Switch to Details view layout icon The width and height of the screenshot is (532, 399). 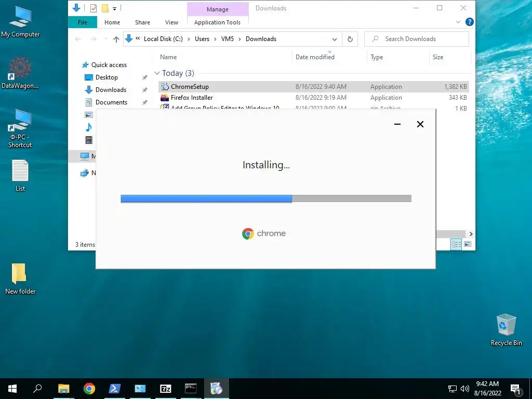(x=456, y=244)
